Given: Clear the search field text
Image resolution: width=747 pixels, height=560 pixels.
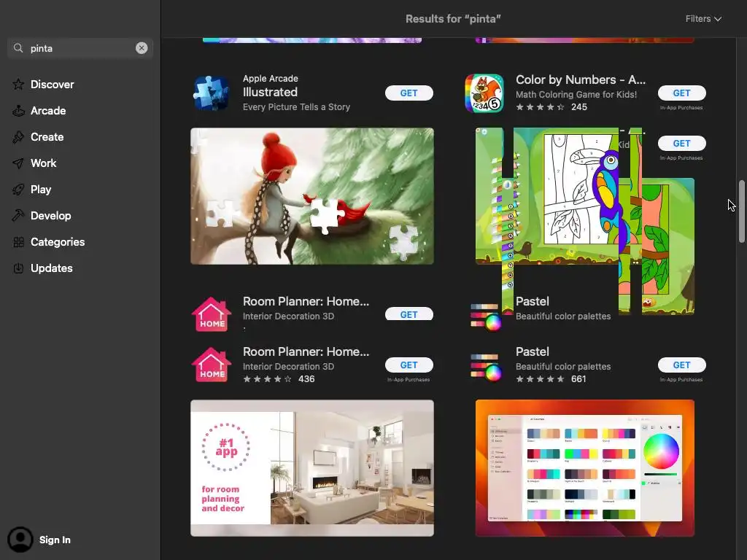Looking at the screenshot, I should 142,47.
